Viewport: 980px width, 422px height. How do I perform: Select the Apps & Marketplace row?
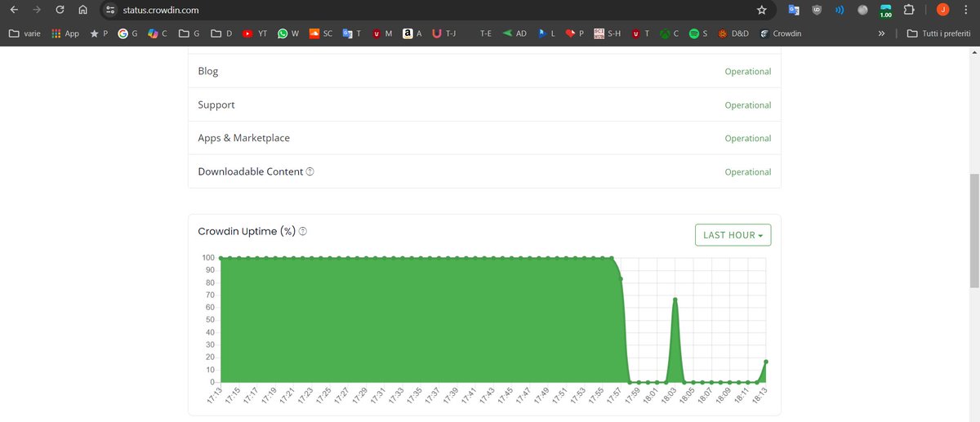pos(484,138)
